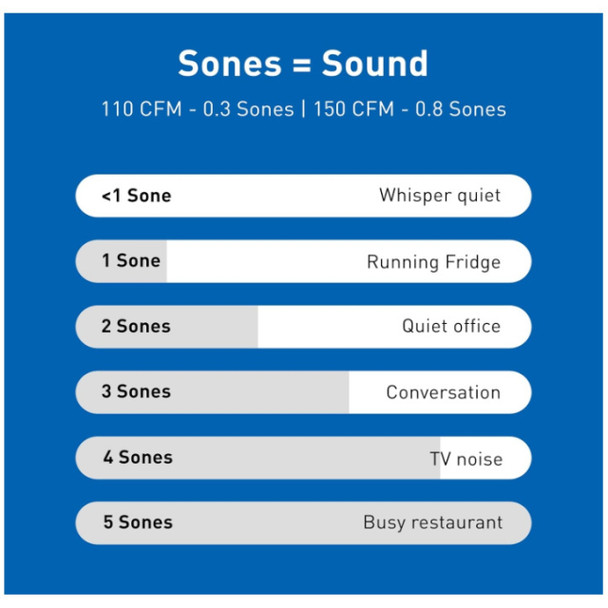Click the '5 Sones' label
This screenshot has width=608, height=608.
point(138,522)
